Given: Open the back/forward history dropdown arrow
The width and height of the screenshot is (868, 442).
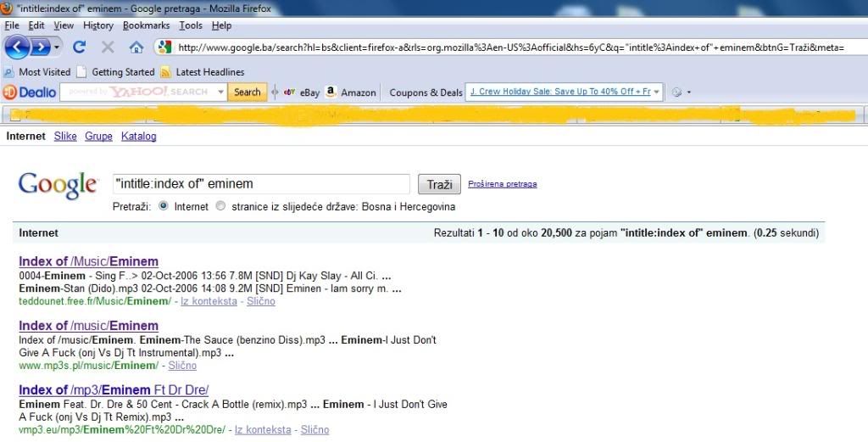Looking at the screenshot, I should (x=57, y=48).
